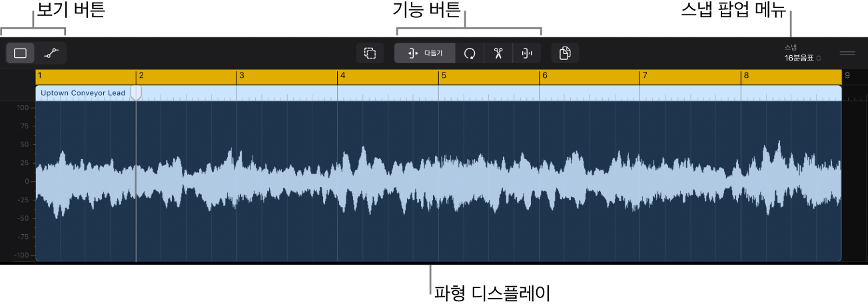The image size is (868, 306).
Task: Click bar 1 in the ruler
Action: (x=40, y=75)
